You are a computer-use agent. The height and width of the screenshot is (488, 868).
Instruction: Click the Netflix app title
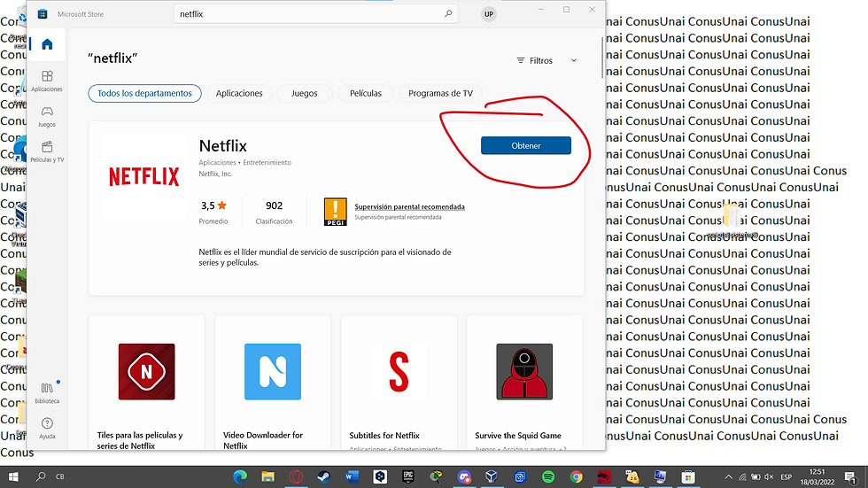click(x=223, y=146)
